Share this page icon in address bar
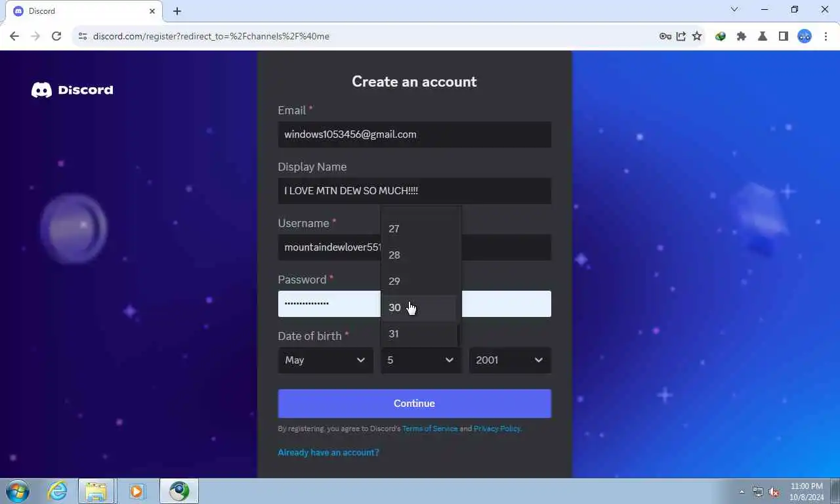 coord(681,36)
